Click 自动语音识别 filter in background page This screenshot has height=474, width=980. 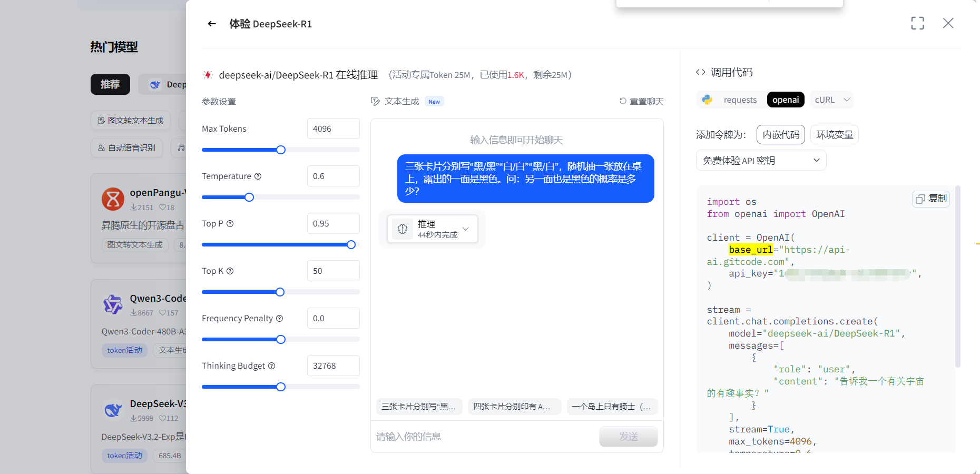[x=126, y=148]
